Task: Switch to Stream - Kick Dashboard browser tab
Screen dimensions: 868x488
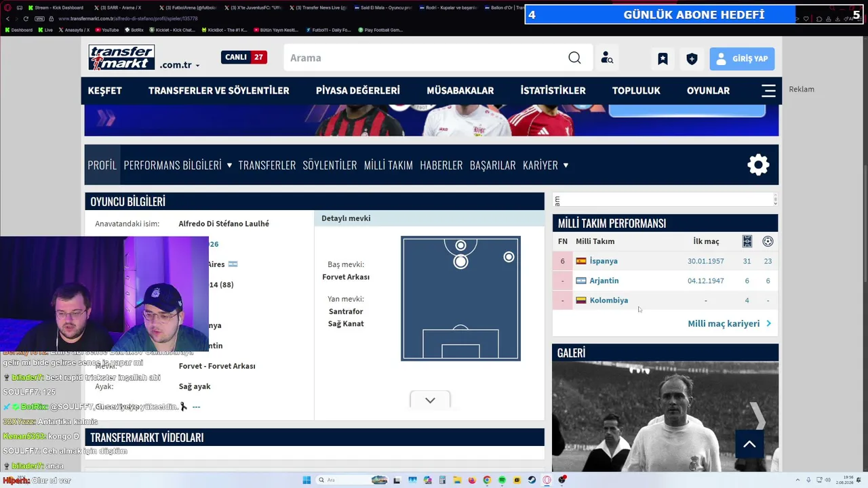Action: (56, 7)
